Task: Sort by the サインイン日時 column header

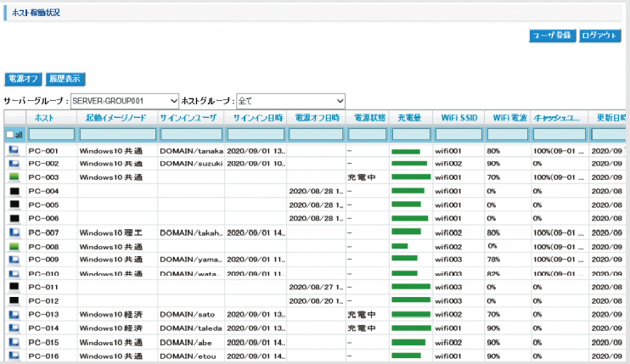Action: (x=258, y=118)
